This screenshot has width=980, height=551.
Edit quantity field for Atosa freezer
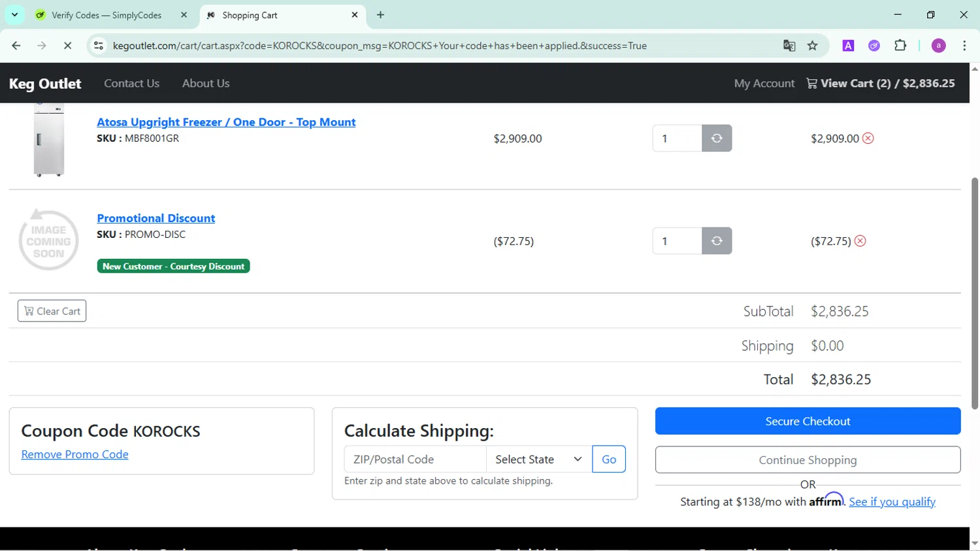[677, 138]
